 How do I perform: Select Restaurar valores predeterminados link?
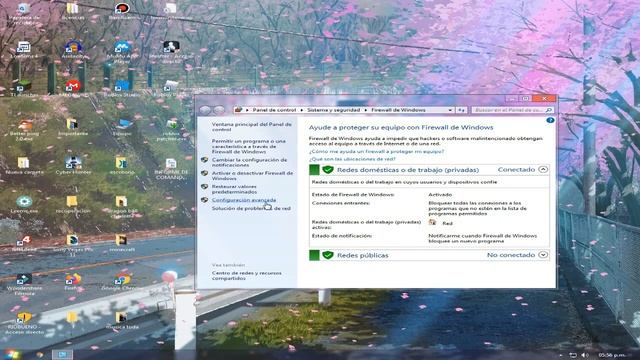234,189
